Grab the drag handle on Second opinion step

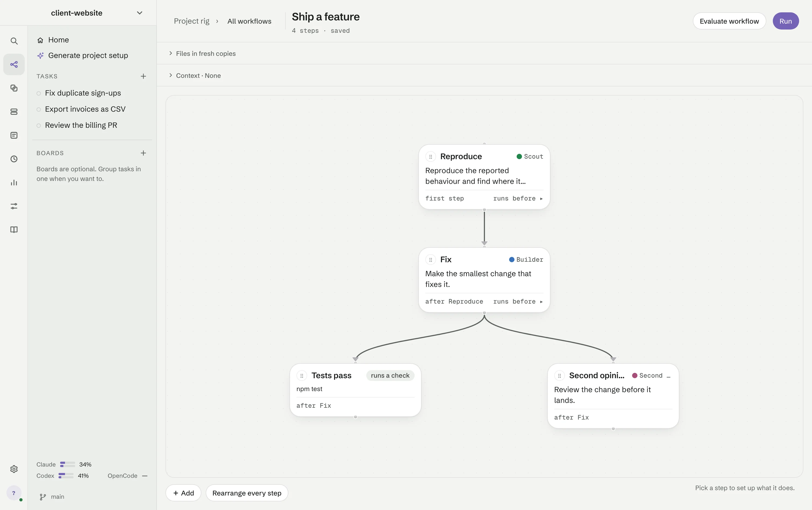(559, 376)
